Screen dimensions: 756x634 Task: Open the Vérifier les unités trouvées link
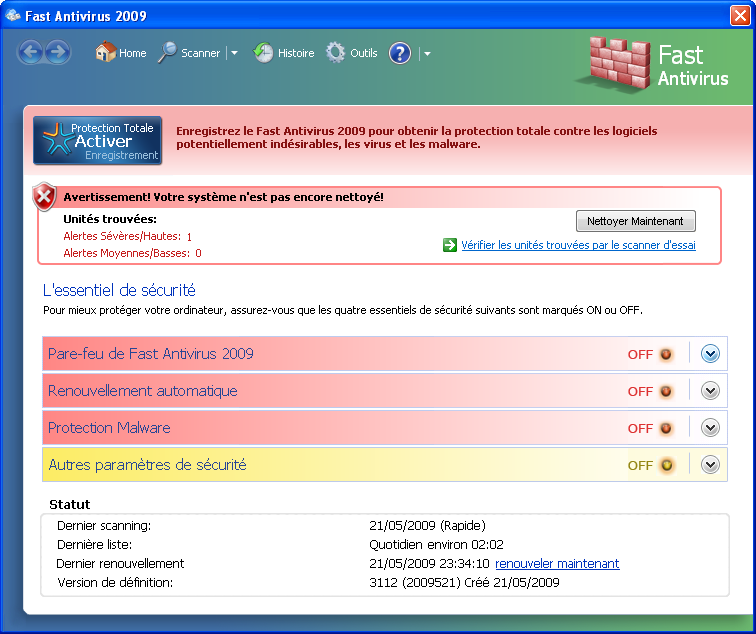578,245
